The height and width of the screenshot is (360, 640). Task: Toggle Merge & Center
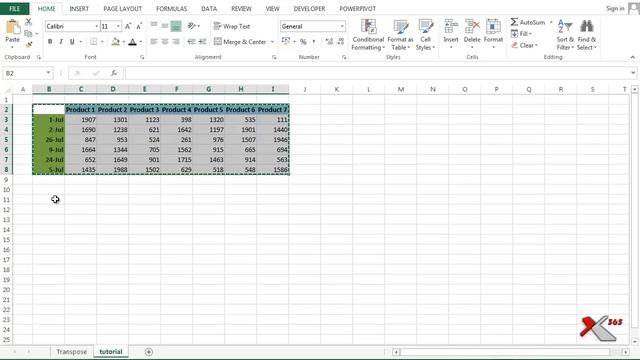pos(240,42)
